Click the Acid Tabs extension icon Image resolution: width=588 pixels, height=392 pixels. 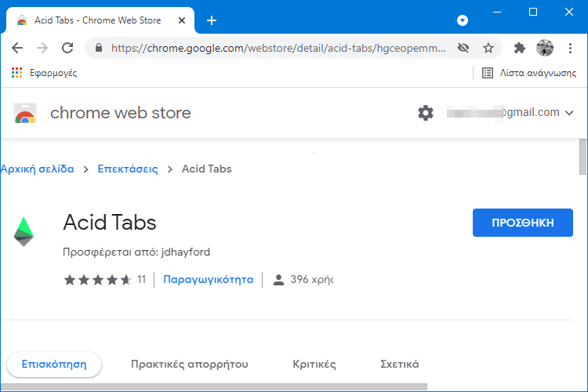point(24,231)
